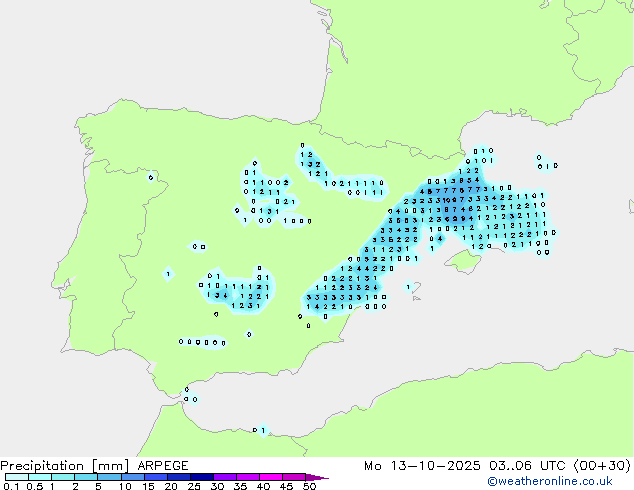
Task: Click the '25' legend scale label
Action: tap(194, 486)
